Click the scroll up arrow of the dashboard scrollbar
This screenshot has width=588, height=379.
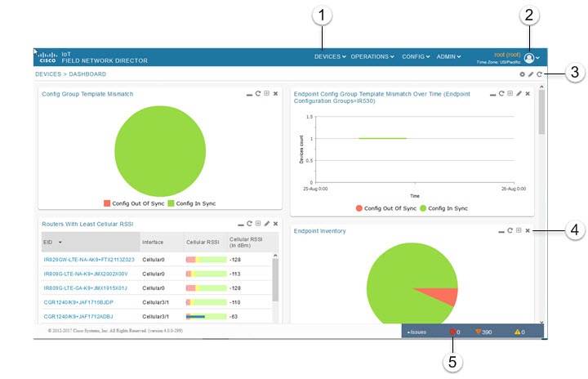click(x=541, y=87)
